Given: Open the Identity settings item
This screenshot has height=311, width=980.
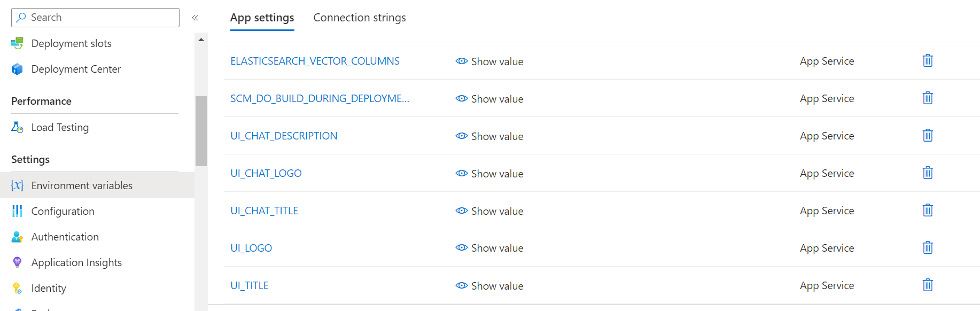Looking at the screenshot, I should coord(49,288).
